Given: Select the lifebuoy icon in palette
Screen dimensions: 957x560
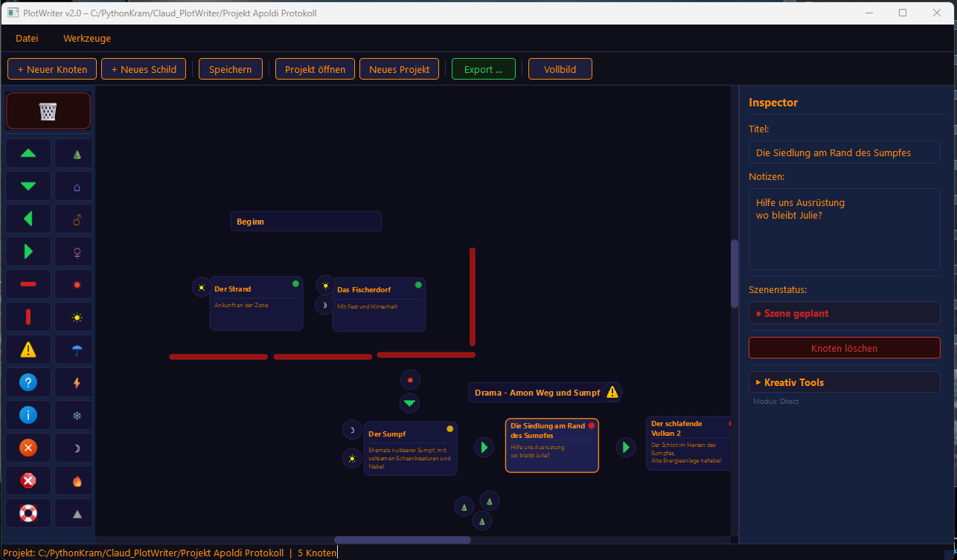Looking at the screenshot, I should [28, 513].
